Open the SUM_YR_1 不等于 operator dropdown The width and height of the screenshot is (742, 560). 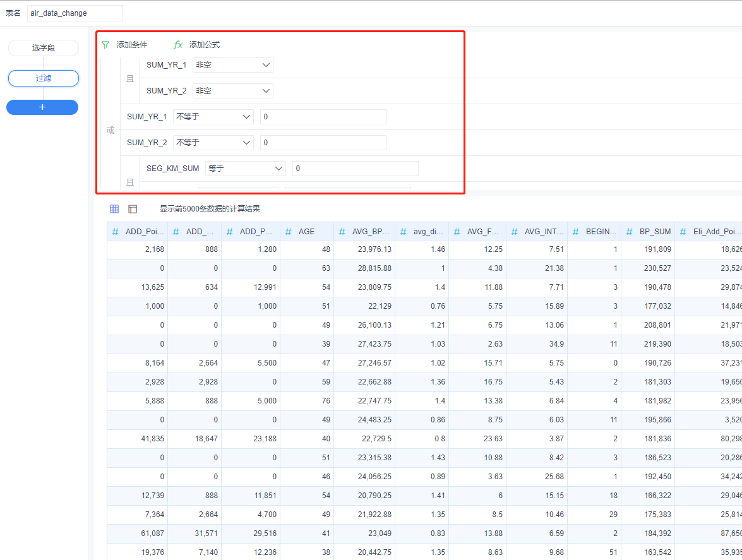(x=213, y=117)
